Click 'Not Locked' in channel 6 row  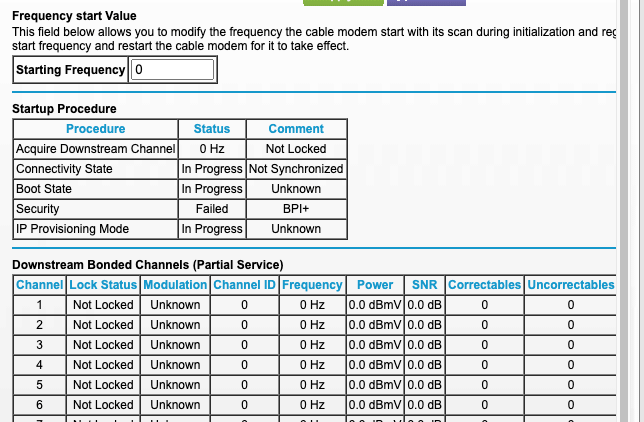[103, 405]
